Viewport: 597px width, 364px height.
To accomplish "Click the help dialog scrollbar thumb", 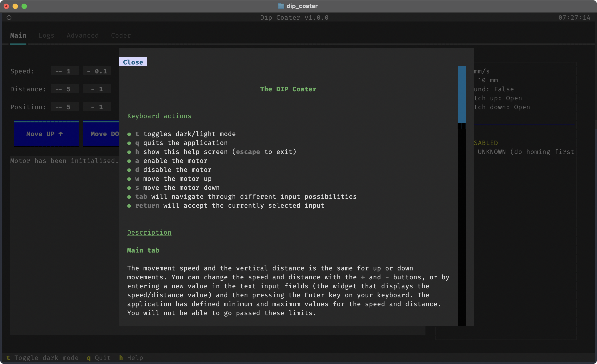I will click(x=461, y=94).
